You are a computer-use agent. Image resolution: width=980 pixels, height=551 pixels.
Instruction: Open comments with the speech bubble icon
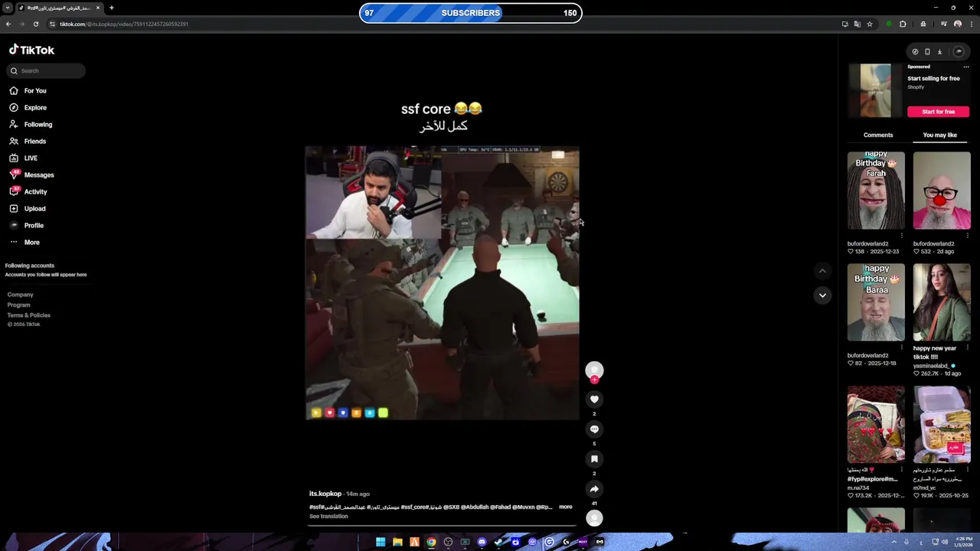click(594, 429)
